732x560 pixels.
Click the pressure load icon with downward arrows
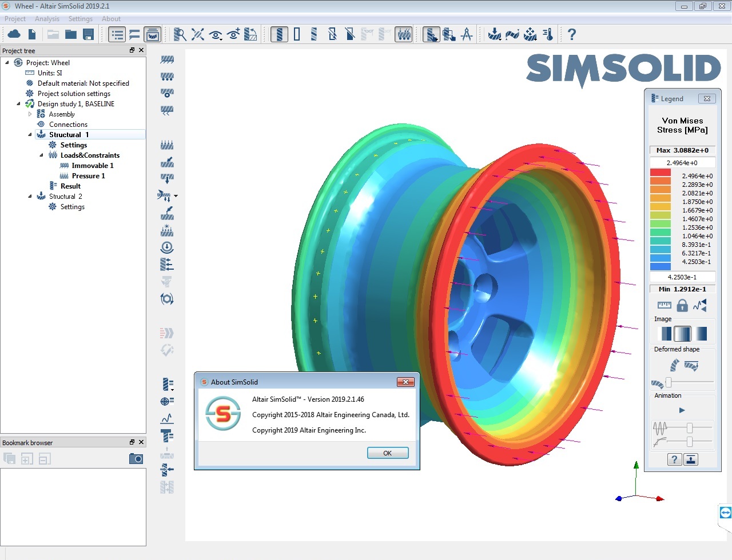[167, 145]
